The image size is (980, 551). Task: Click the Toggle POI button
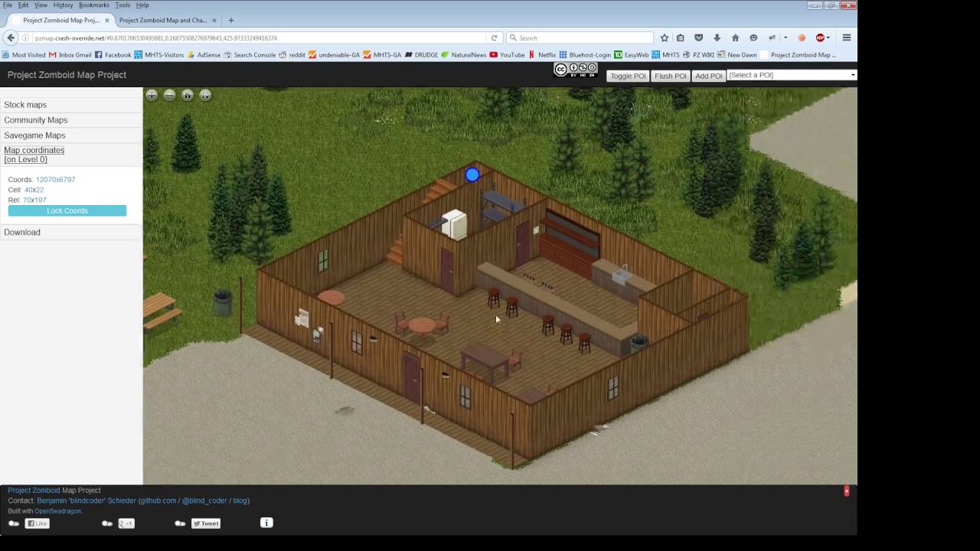pyautogui.click(x=628, y=76)
